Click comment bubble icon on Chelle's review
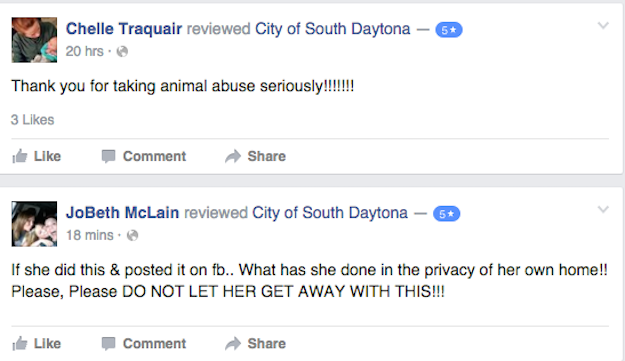 [108, 156]
